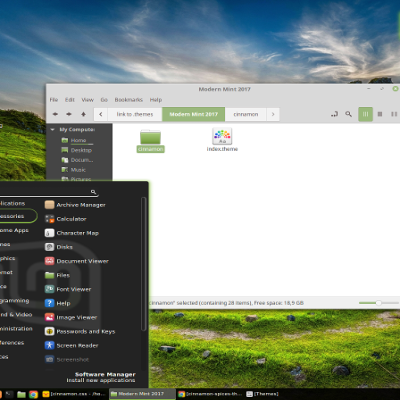Go forward with the right arrow toolbar icon
Viewport: 400px width, 400px height.
click(x=69, y=114)
